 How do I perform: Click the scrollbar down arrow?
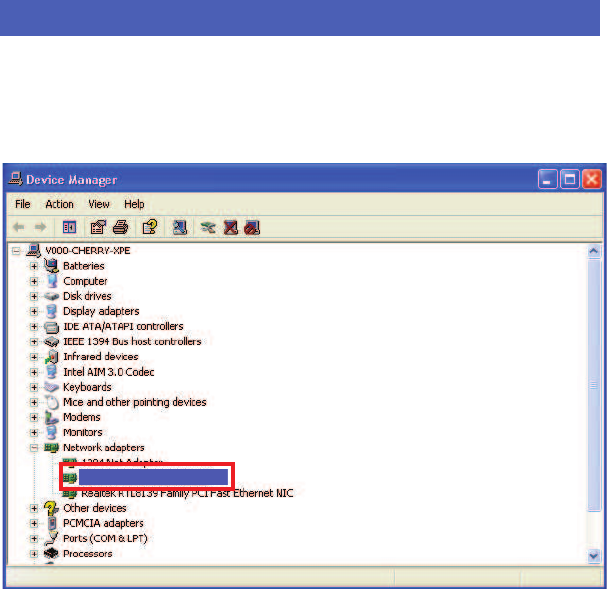click(x=593, y=556)
